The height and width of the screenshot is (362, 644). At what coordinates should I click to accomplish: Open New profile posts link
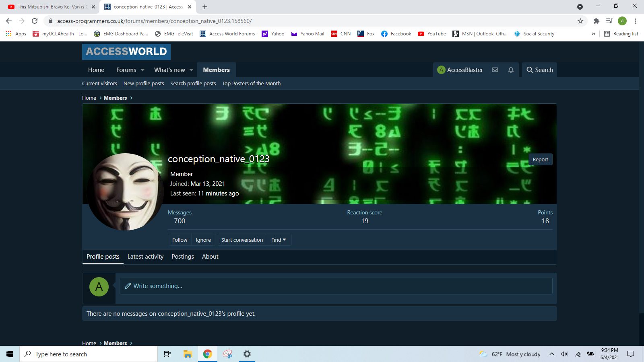click(x=144, y=83)
